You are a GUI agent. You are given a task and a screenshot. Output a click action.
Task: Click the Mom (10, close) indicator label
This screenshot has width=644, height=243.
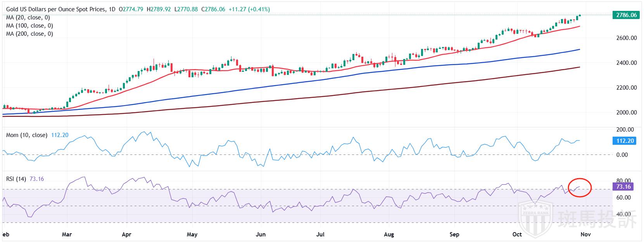click(26, 135)
